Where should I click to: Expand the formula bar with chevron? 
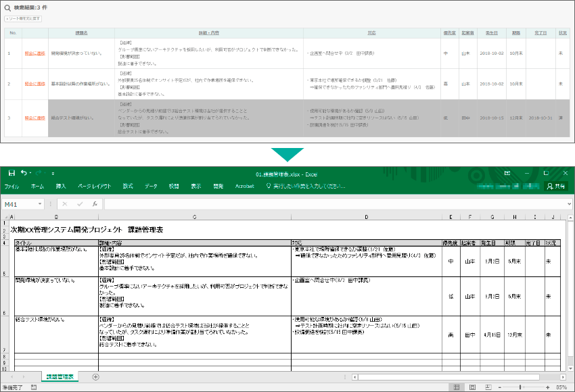tap(569, 204)
